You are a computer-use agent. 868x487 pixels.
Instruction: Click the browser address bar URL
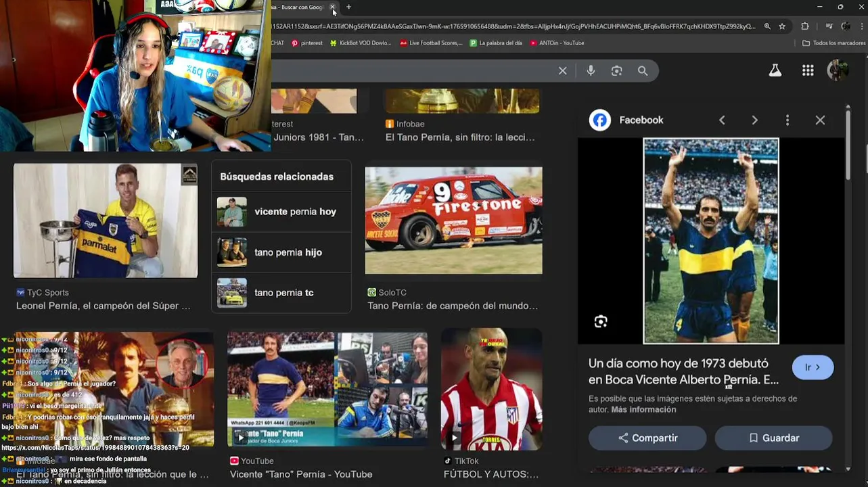tap(514, 26)
